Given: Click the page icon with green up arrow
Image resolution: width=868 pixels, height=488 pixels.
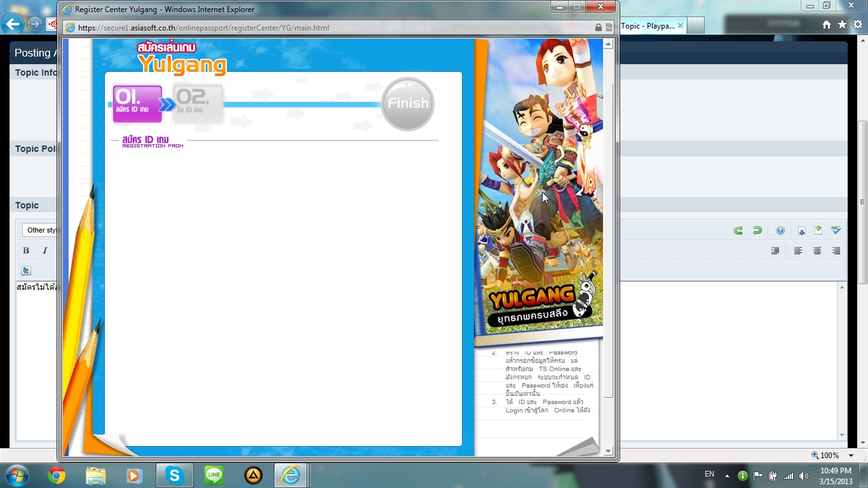Looking at the screenshot, I should pyautogui.click(x=818, y=231).
